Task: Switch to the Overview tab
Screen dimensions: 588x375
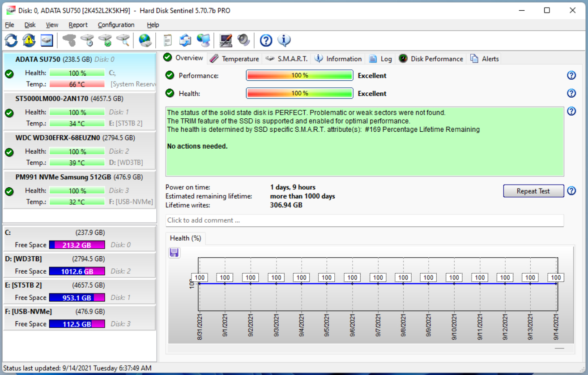Action: pyautogui.click(x=183, y=58)
